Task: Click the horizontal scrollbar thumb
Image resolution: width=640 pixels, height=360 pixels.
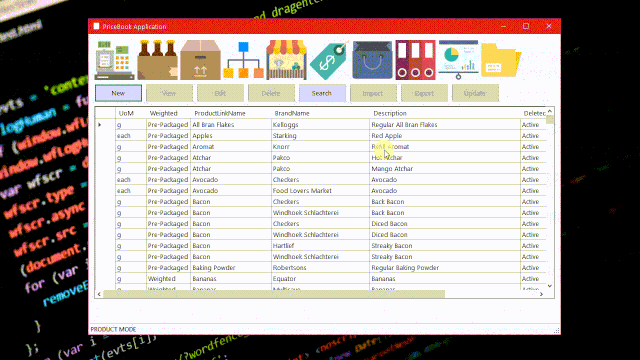Action: (274, 294)
